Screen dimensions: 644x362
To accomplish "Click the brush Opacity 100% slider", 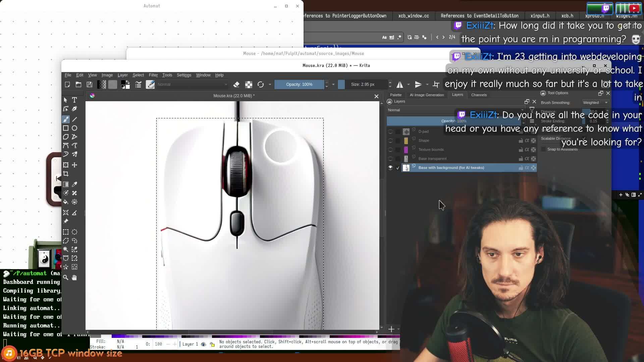I will (x=299, y=84).
